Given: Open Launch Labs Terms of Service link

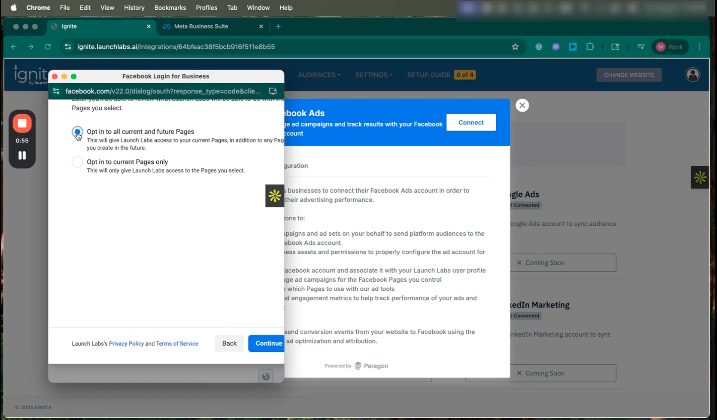Looking at the screenshot, I should [x=177, y=344].
